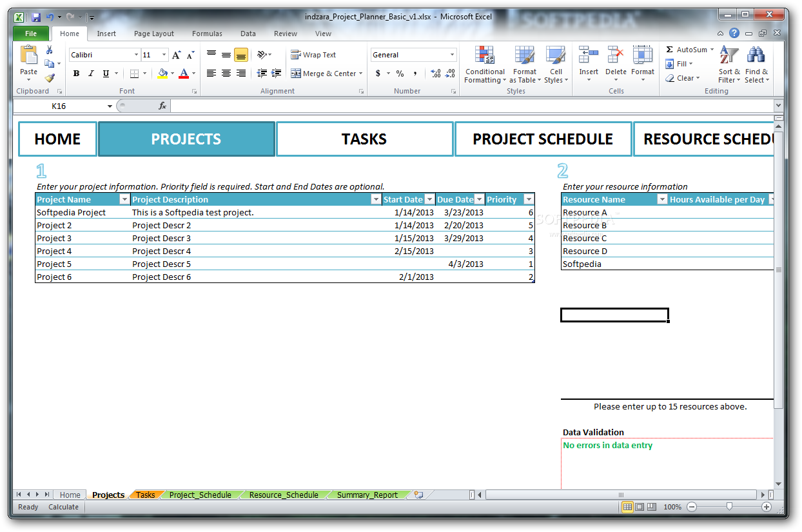802x532 pixels.
Task: Open Priority column filter dropdown
Action: point(529,200)
